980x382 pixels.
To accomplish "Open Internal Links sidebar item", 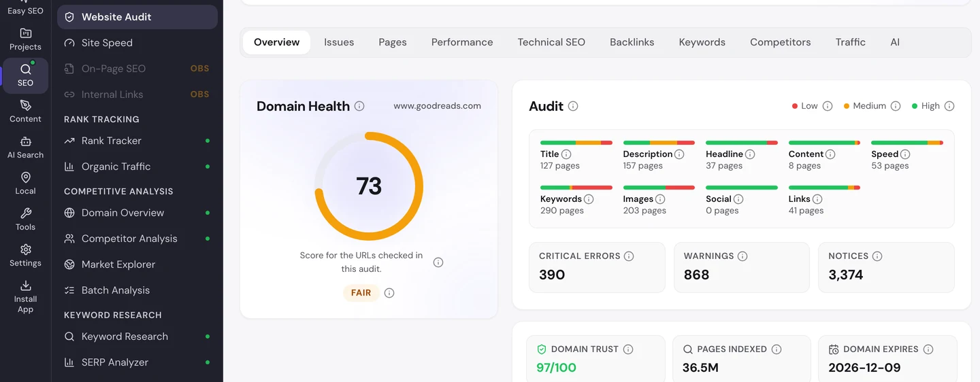I will pos(137,94).
